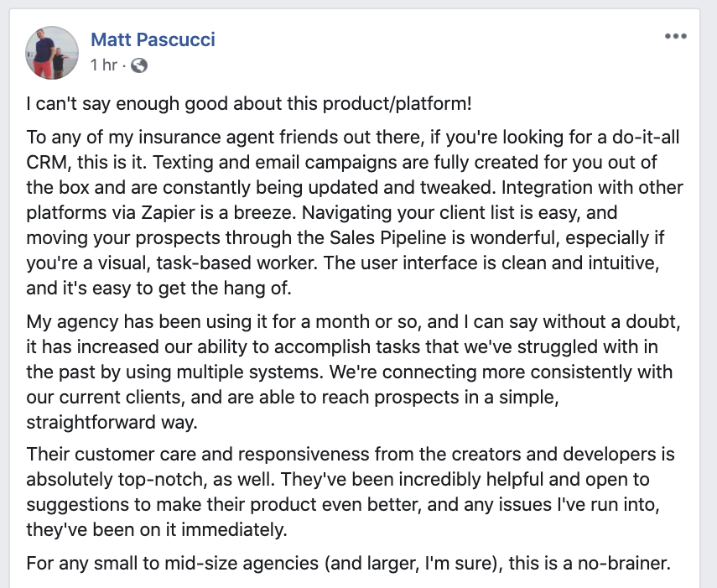The width and height of the screenshot is (717, 588).
Task: Click the paragraph starting To any of my insurance
Action: tap(355, 212)
